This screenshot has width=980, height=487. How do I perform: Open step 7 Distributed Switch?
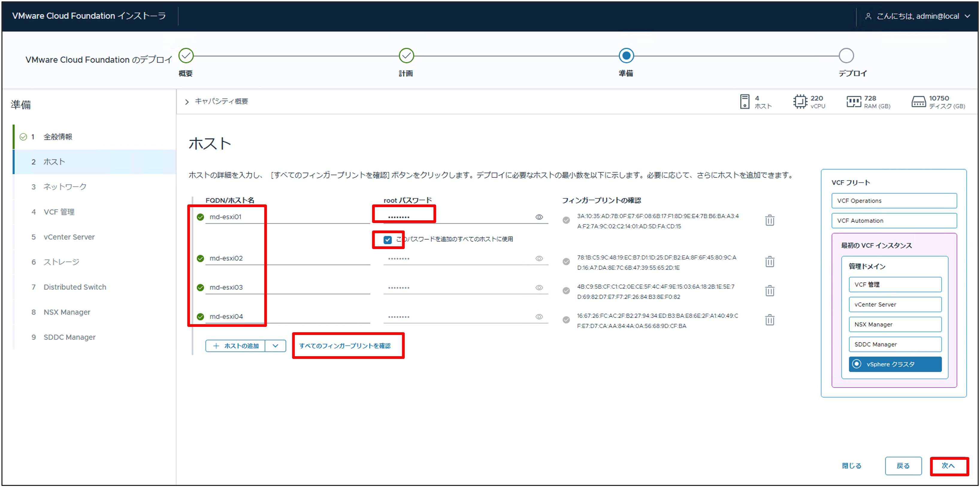point(94,287)
